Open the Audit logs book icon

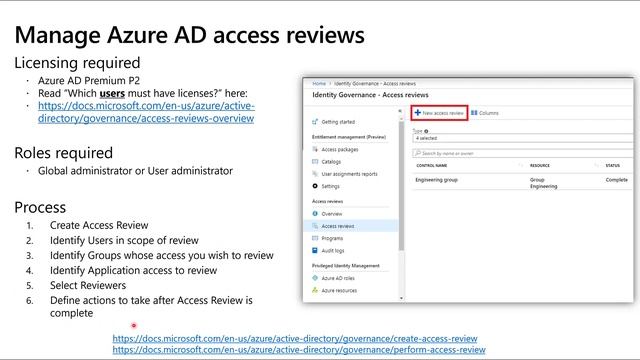coord(315,250)
